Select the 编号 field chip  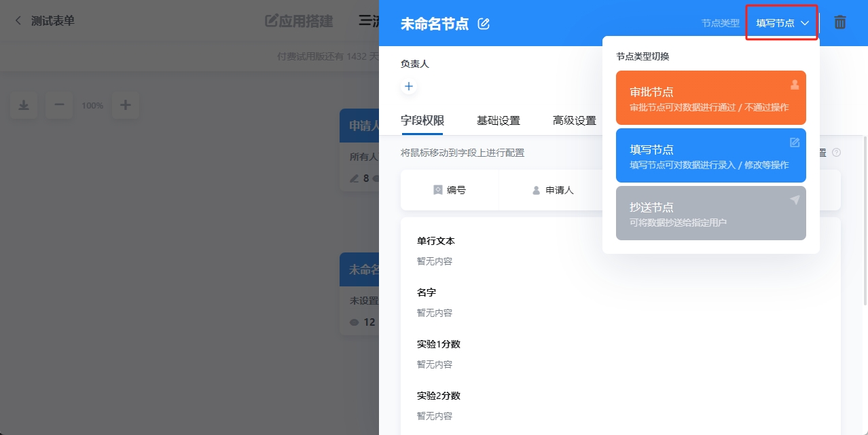pyautogui.click(x=450, y=190)
